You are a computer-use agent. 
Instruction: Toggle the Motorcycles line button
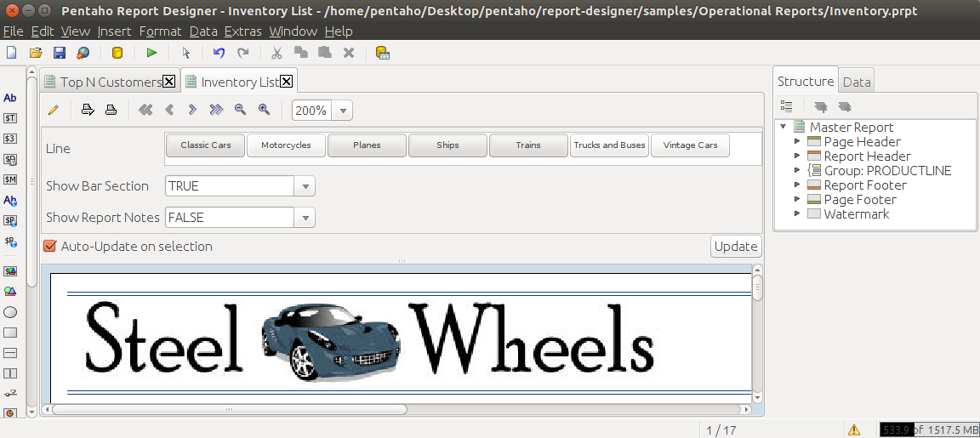[x=286, y=145]
